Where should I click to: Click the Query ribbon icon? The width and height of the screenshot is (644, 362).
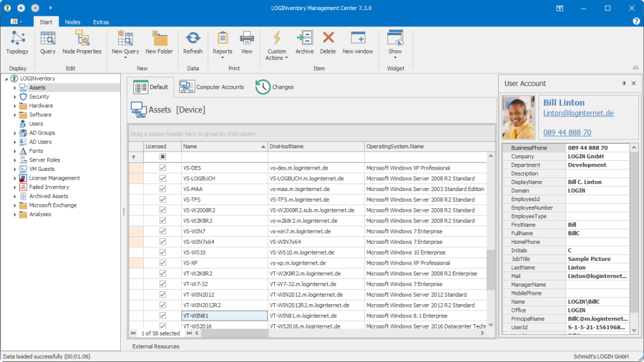[x=48, y=43]
